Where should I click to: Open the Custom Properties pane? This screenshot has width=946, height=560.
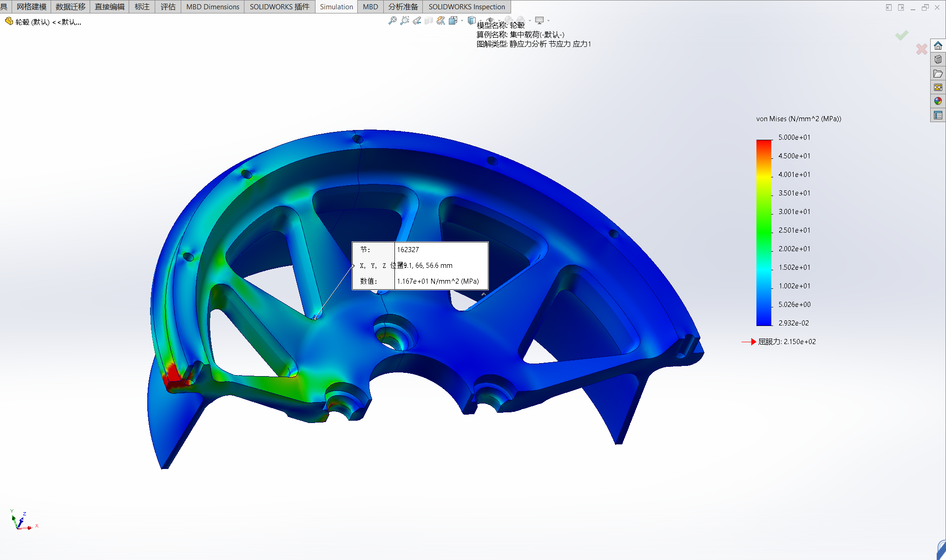pos(938,115)
